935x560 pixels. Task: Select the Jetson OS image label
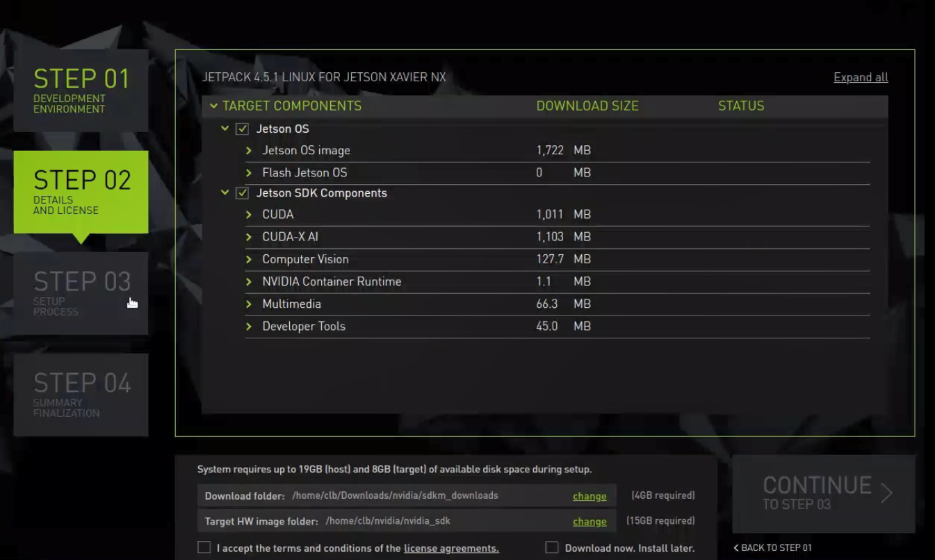coord(306,150)
